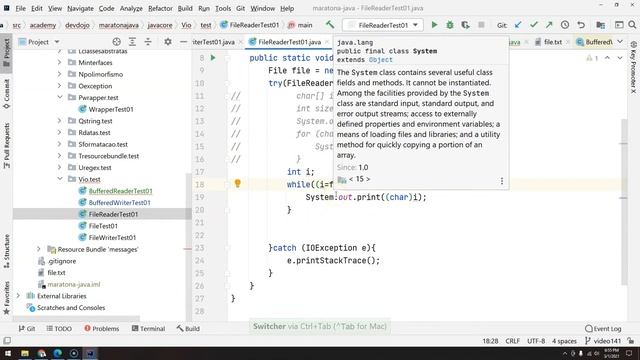Follow the Object link in documentation popup
This screenshot has width=640, height=360.
(x=380, y=60)
